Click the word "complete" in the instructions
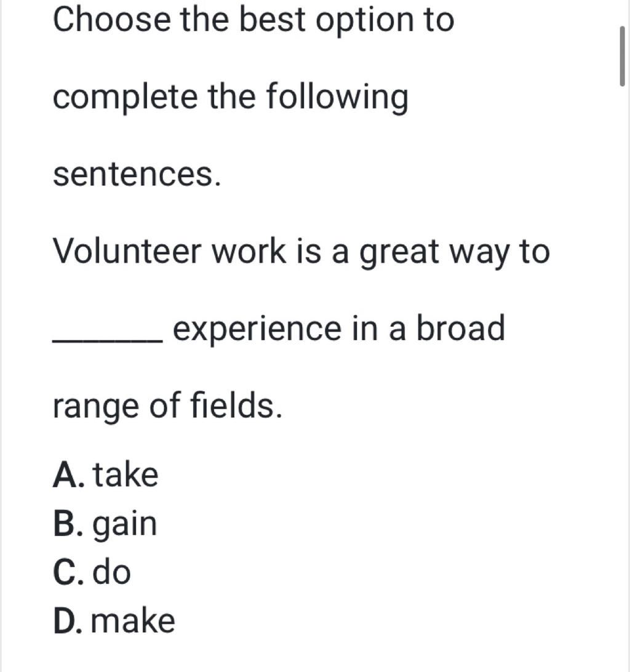The width and height of the screenshot is (630, 672). [125, 98]
